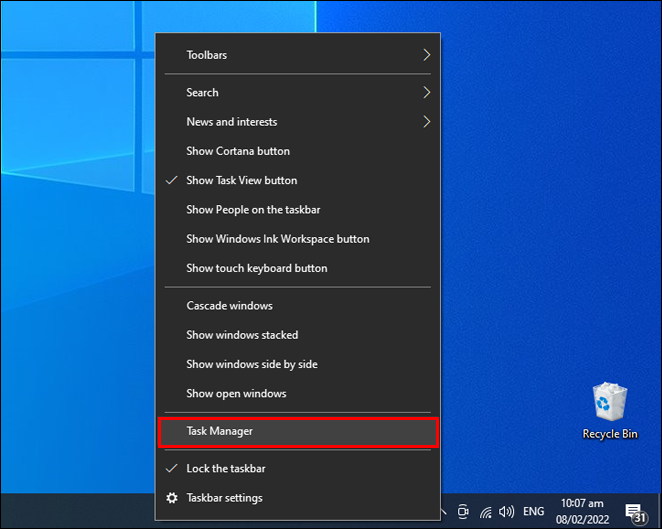Screen dimensions: 662x529
Task: Enable Show People on the taskbar
Action: pyautogui.click(x=298, y=210)
